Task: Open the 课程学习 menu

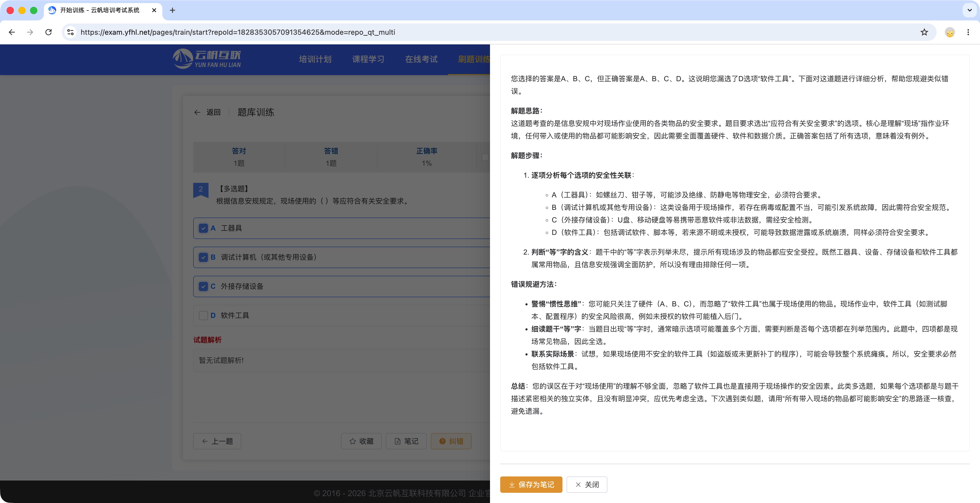Action: 368,59
